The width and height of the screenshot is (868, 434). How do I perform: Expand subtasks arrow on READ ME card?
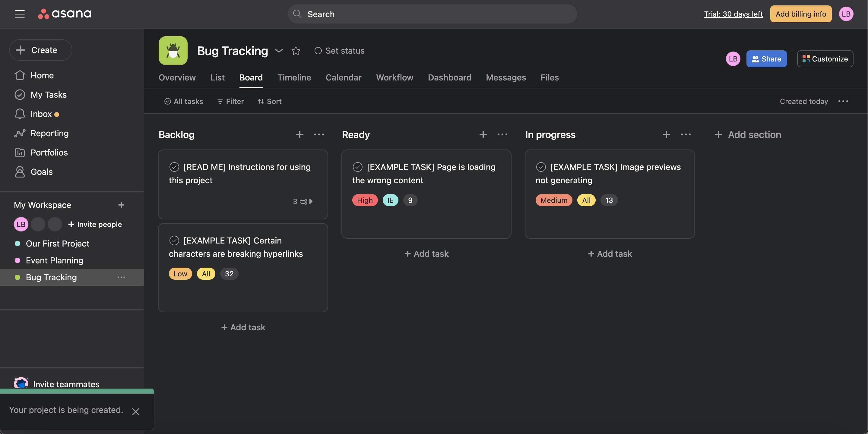click(x=311, y=201)
